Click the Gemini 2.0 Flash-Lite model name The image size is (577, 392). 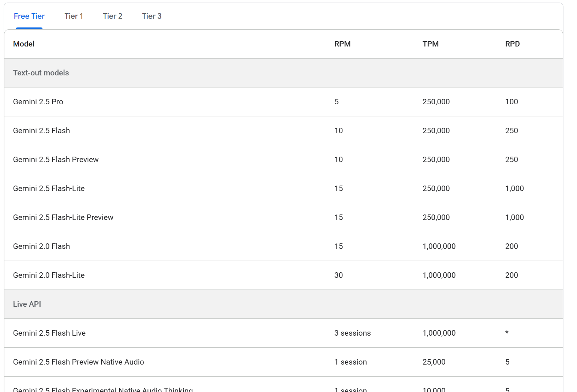click(x=49, y=275)
